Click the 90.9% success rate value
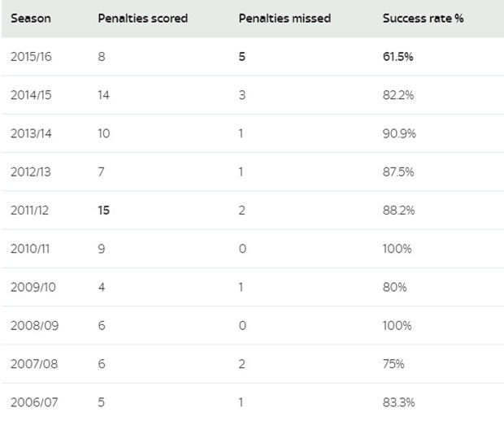The image size is (504, 421). coord(400,133)
